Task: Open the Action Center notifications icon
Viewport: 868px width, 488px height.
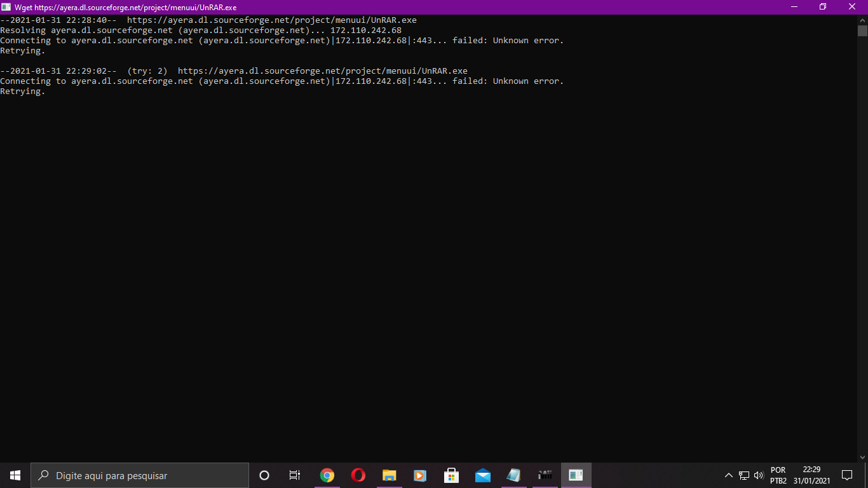Action: [x=847, y=475]
